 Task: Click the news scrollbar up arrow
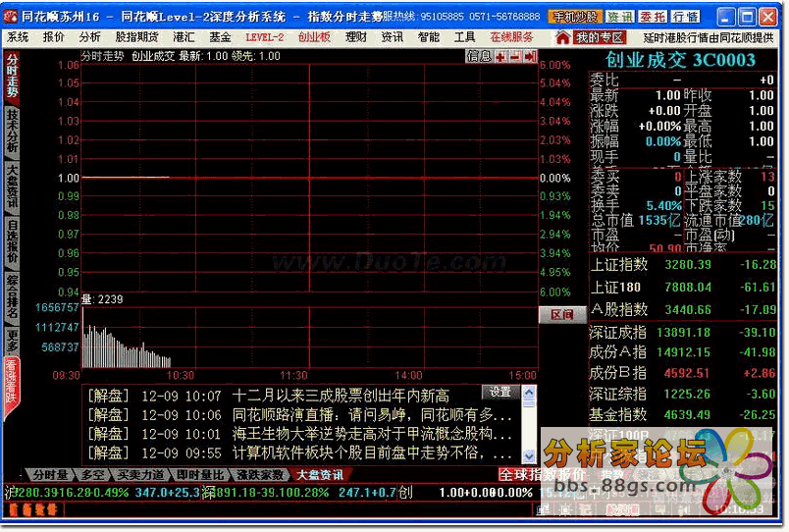[529, 392]
